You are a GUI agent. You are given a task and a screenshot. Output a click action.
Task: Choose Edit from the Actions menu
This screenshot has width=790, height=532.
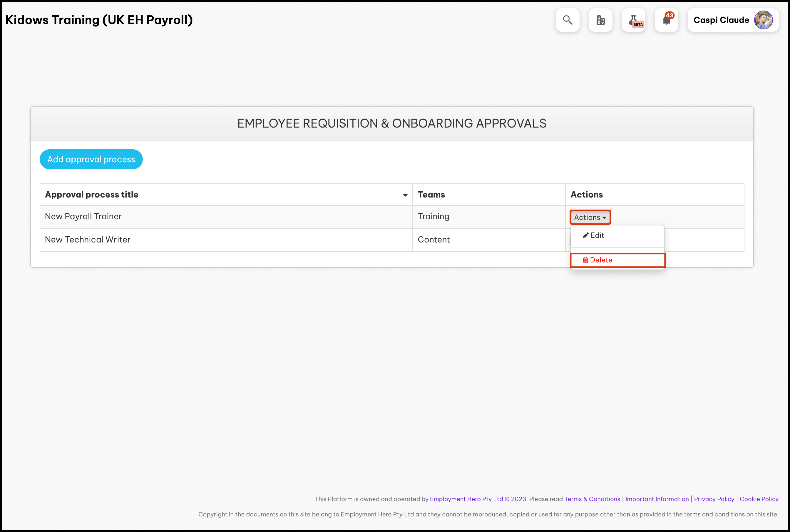593,235
